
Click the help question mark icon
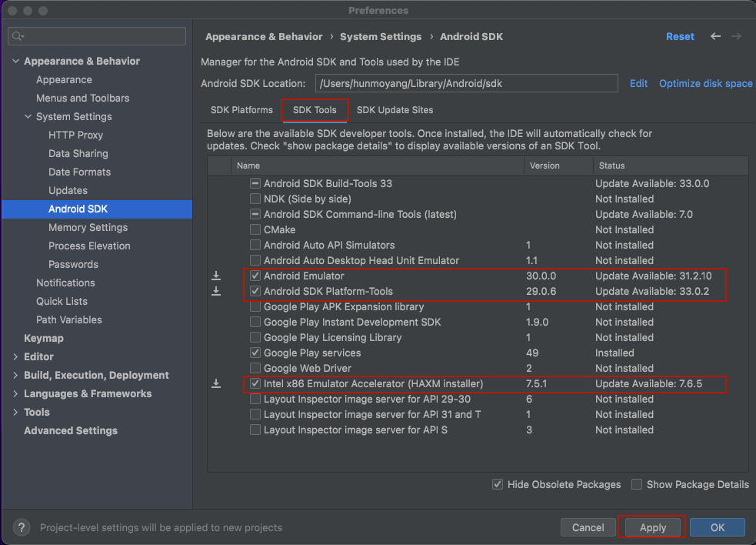tap(22, 527)
